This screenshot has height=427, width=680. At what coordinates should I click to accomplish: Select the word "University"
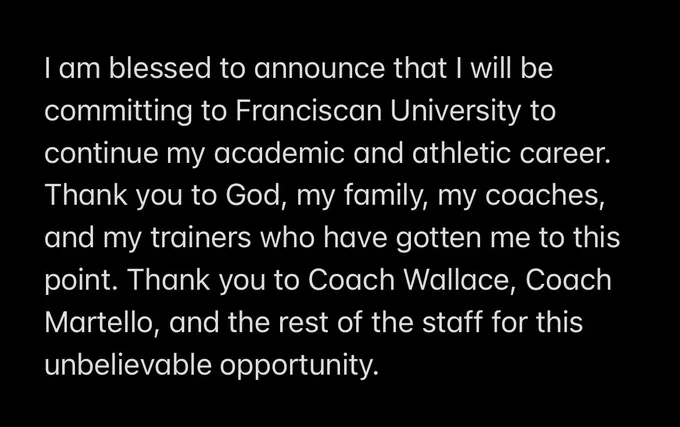click(455, 111)
